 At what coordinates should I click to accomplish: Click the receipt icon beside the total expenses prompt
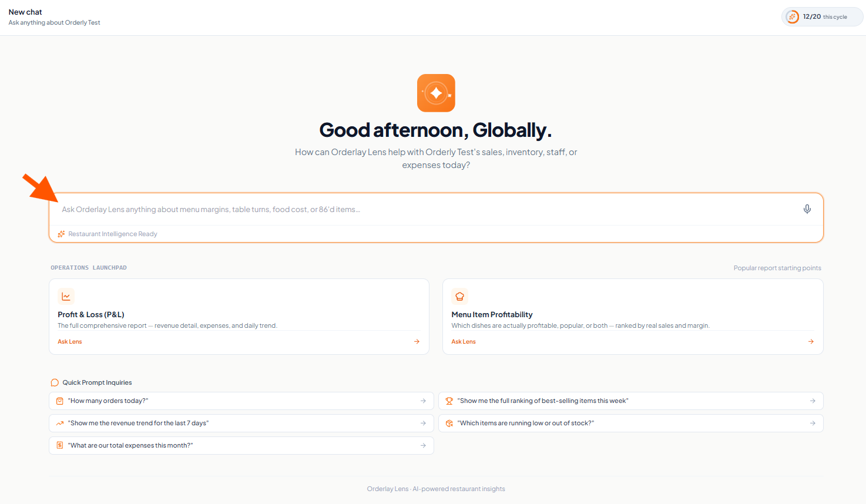pos(59,446)
